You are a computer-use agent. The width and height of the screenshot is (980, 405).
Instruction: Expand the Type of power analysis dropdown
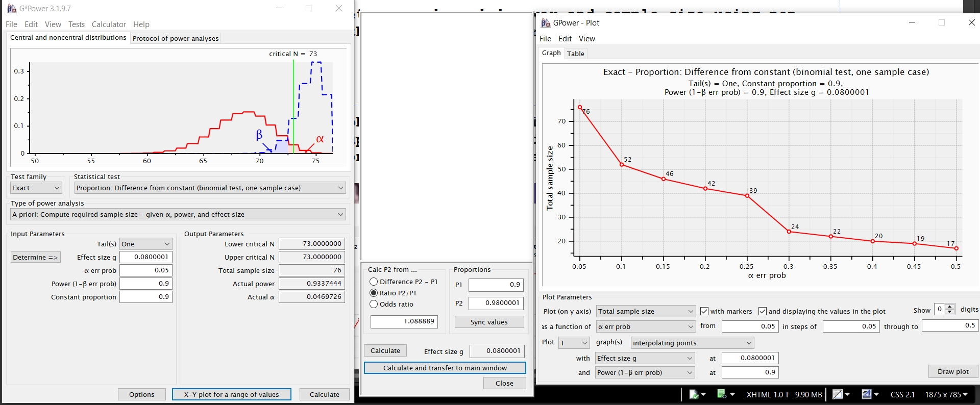click(178, 214)
